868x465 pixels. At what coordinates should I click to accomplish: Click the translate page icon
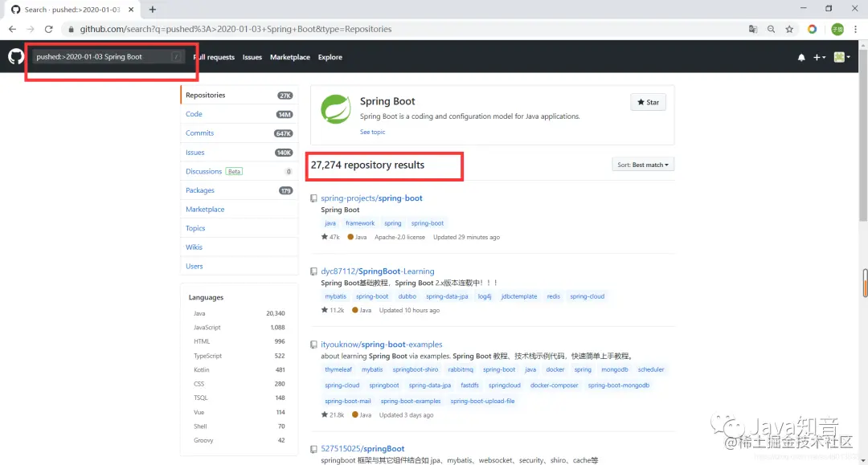[x=753, y=29]
